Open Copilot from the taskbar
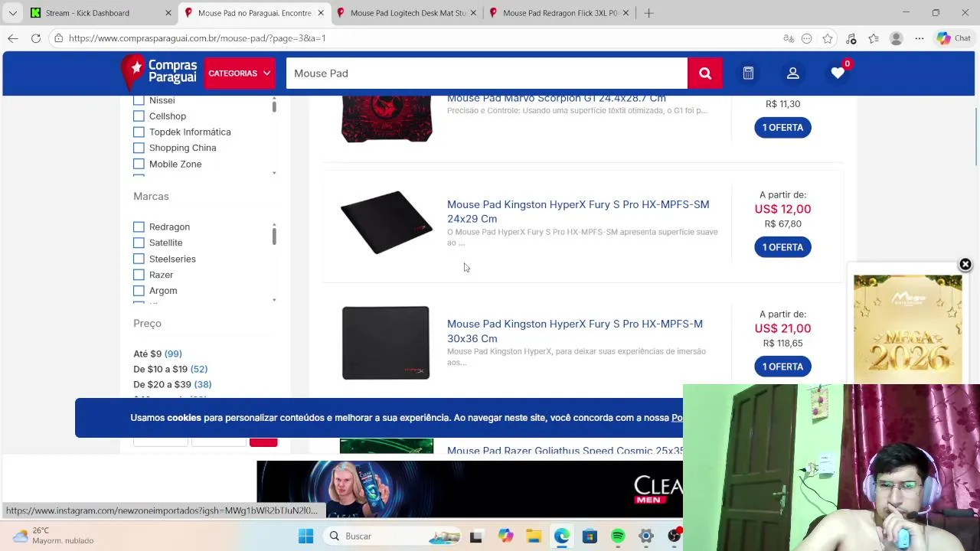The height and width of the screenshot is (551, 980). tap(505, 536)
